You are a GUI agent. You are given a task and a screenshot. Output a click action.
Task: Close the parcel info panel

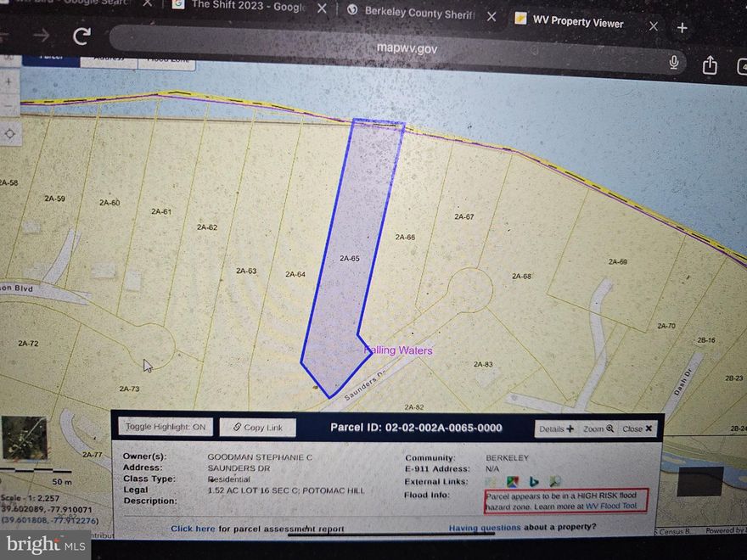[637, 428]
